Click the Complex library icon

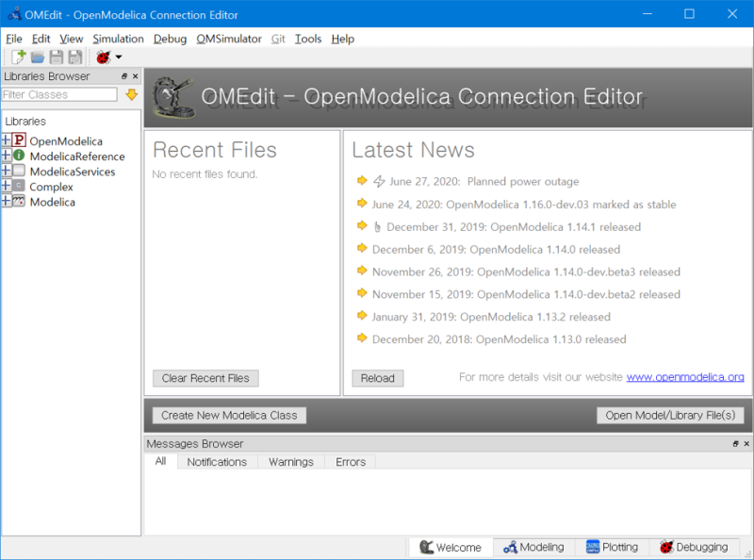19,185
